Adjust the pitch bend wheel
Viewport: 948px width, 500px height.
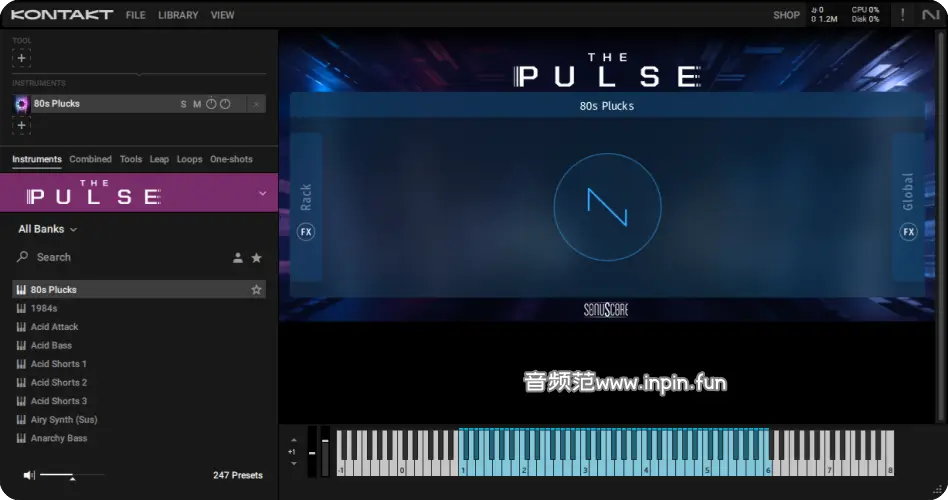[x=312, y=452]
